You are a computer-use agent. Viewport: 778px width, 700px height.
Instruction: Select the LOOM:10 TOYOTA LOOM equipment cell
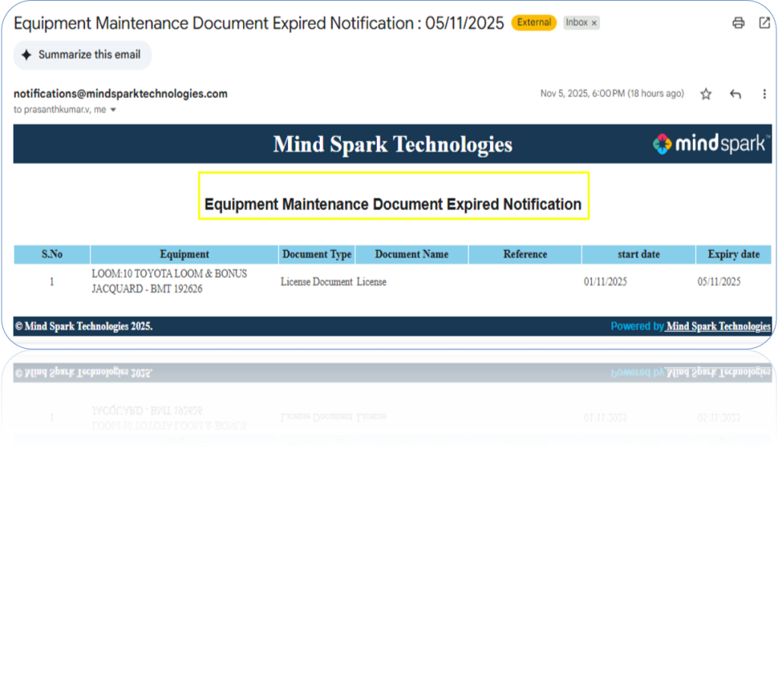click(169, 281)
